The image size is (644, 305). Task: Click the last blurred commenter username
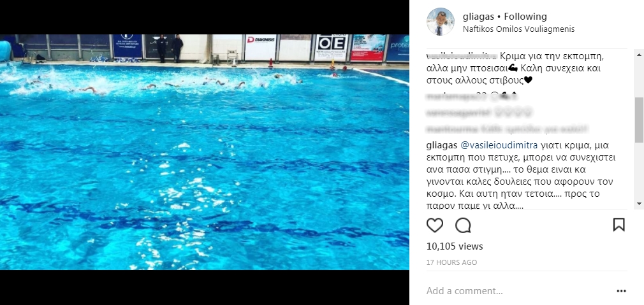453,129
